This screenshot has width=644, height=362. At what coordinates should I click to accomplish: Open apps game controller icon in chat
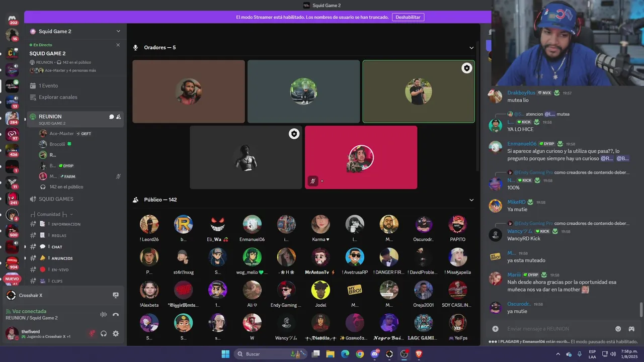click(631, 329)
